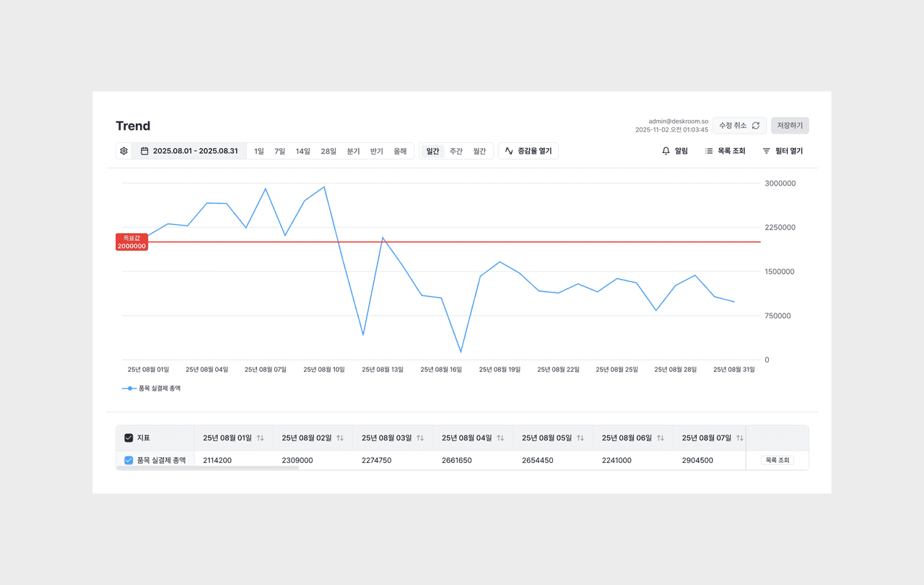Click y-axis label 3000000
The height and width of the screenshot is (585, 924).
[780, 183]
